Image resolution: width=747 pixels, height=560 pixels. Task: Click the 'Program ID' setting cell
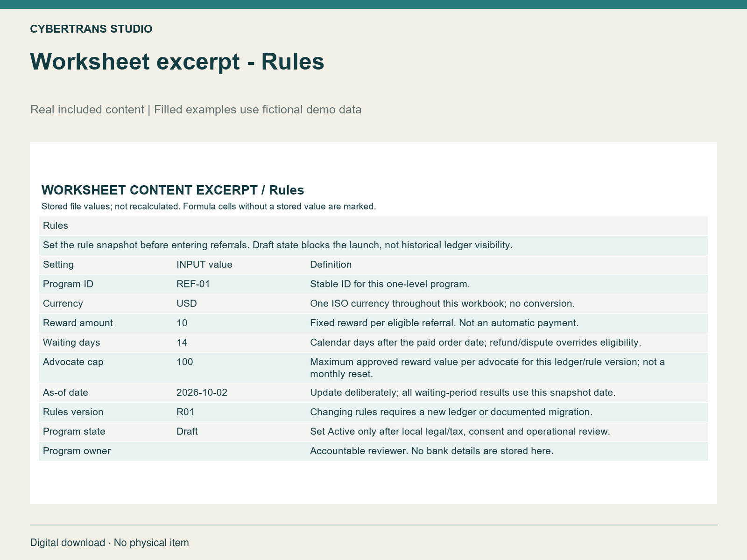tap(106, 284)
